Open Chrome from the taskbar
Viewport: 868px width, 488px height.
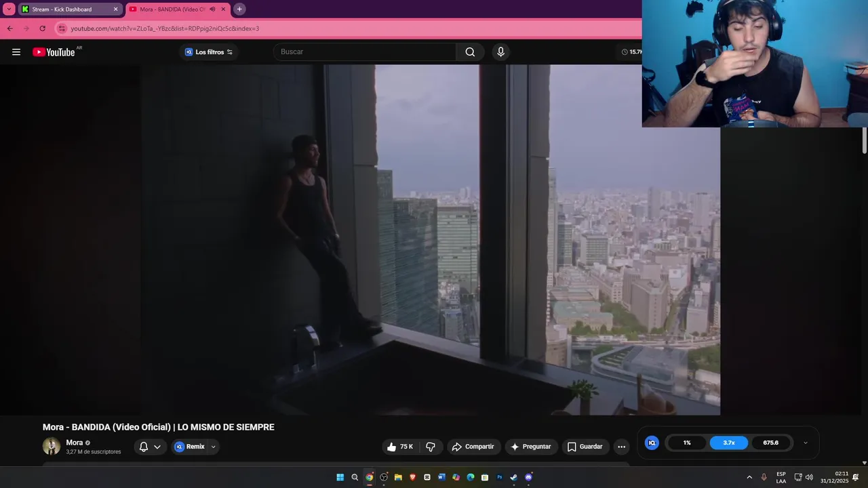[x=370, y=477]
